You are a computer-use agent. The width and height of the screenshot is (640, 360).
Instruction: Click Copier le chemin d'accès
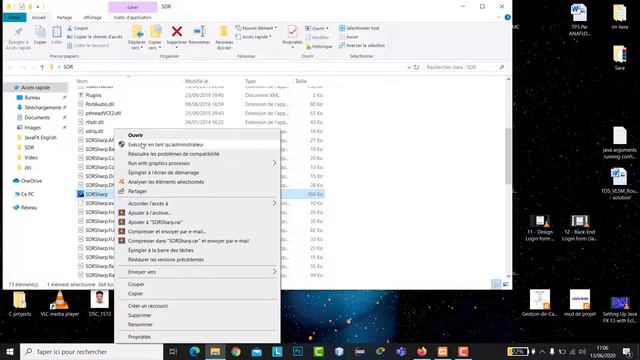[x=95, y=37]
